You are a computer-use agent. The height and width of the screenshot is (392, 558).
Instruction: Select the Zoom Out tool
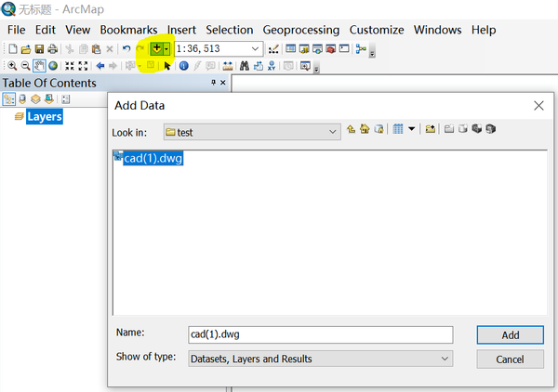click(x=25, y=66)
